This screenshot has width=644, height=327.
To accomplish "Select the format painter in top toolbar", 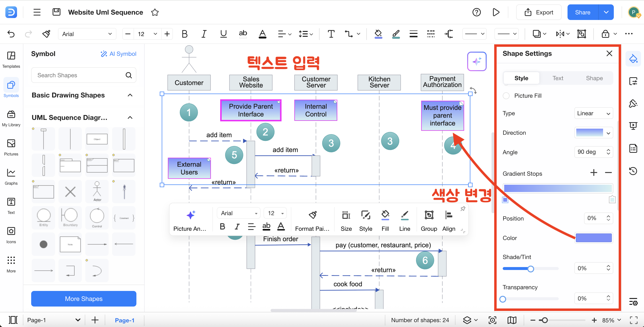I will tap(46, 34).
